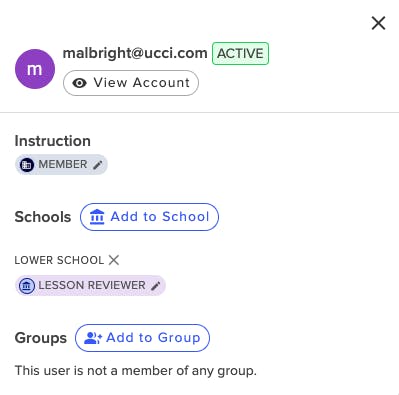This screenshot has height=395, width=399.
Task: Click the Groups section heading
Action: 41,338
